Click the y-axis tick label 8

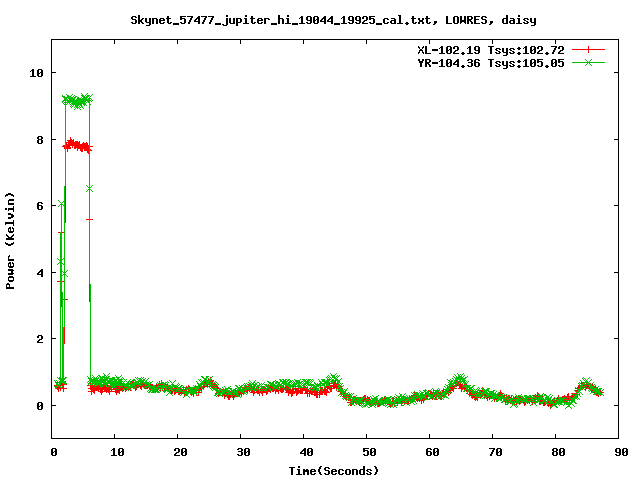[x=40, y=140]
